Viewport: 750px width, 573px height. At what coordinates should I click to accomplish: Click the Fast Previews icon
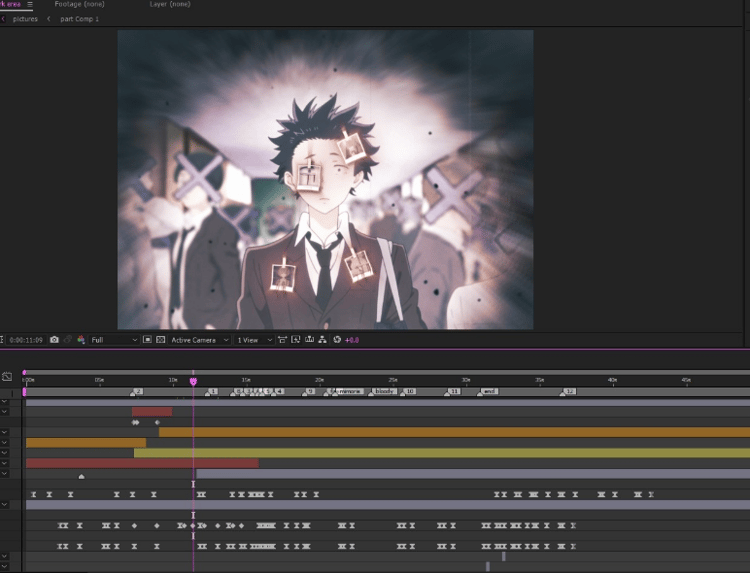pyautogui.click(x=296, y=340)
